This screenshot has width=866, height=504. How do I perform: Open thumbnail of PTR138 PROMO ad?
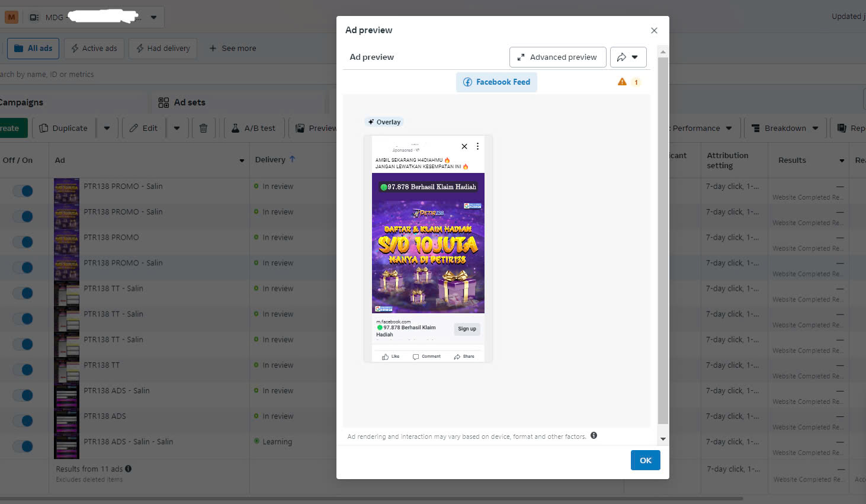(66, 242)
